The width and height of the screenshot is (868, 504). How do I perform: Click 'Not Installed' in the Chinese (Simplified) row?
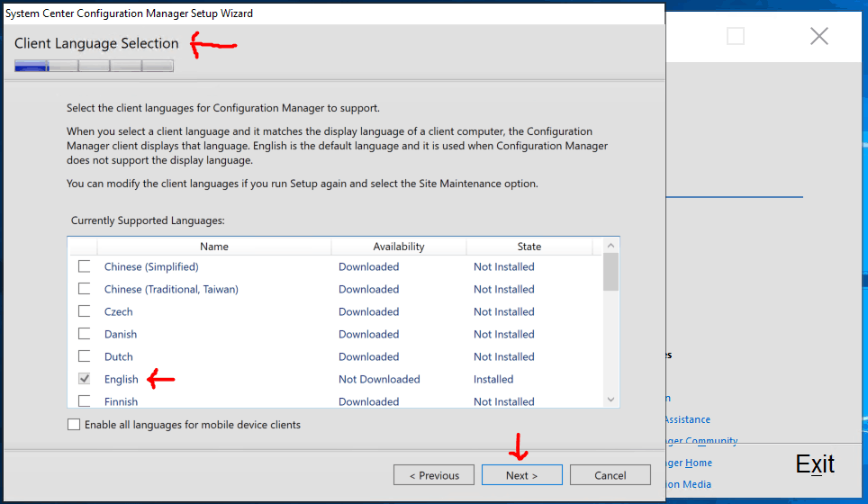(503, 266)
